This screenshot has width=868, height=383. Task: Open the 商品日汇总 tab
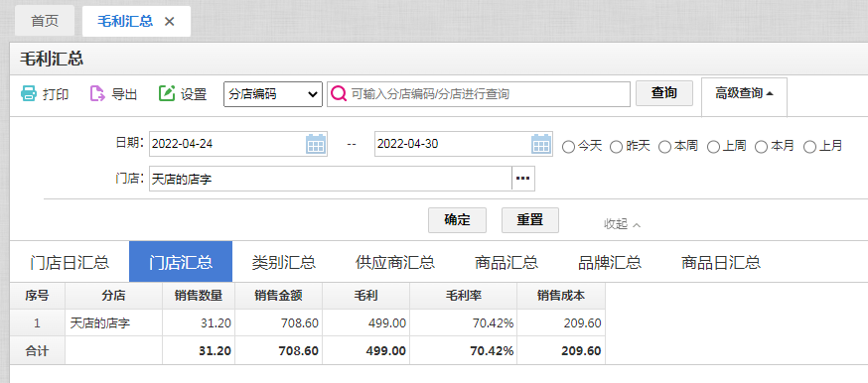[x=721, y=262]
